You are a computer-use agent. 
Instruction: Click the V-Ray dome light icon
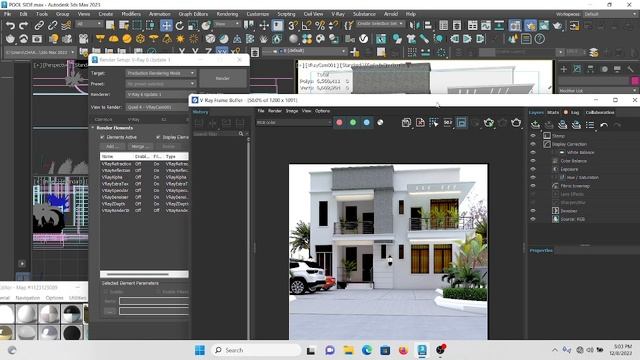pos(113,39)
